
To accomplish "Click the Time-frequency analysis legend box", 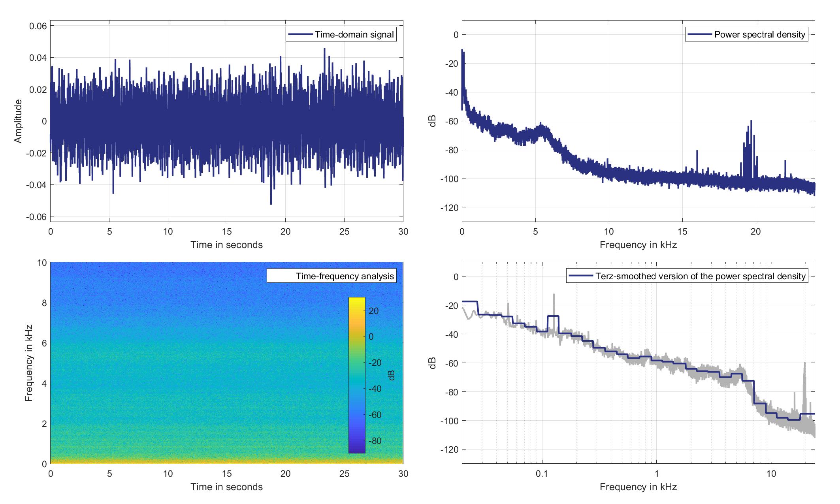I will 331,276.
